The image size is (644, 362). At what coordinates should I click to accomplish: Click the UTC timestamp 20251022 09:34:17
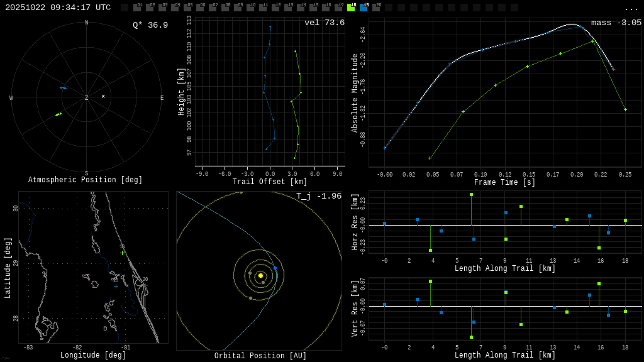click(x=58, y=8)
